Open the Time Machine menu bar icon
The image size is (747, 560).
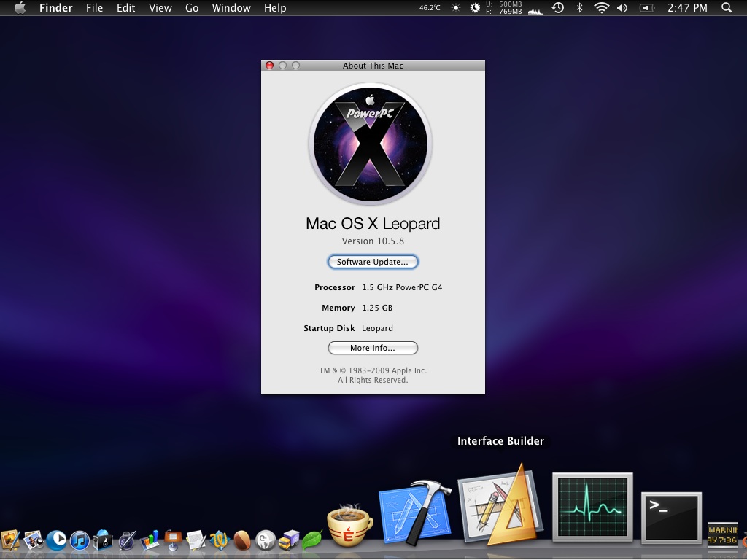click(558, 7)
